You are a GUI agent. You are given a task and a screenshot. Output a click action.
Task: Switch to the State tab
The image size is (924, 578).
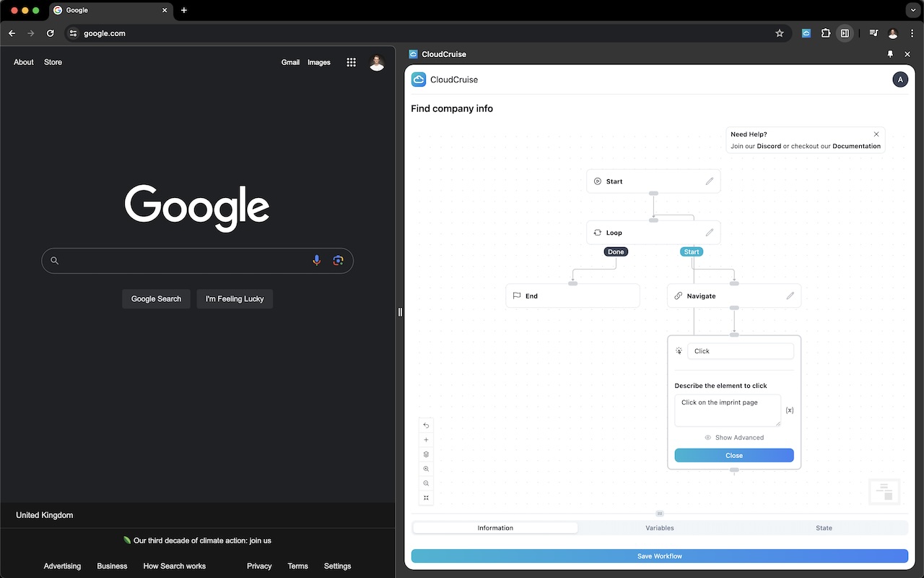point(824,527)
